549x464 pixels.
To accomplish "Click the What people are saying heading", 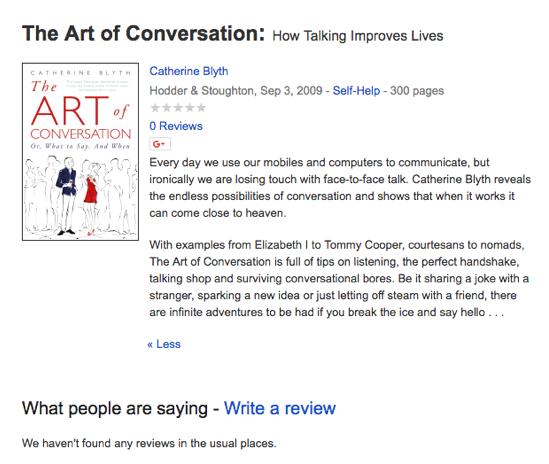I will pyautogui.click(x=115, y=408).
